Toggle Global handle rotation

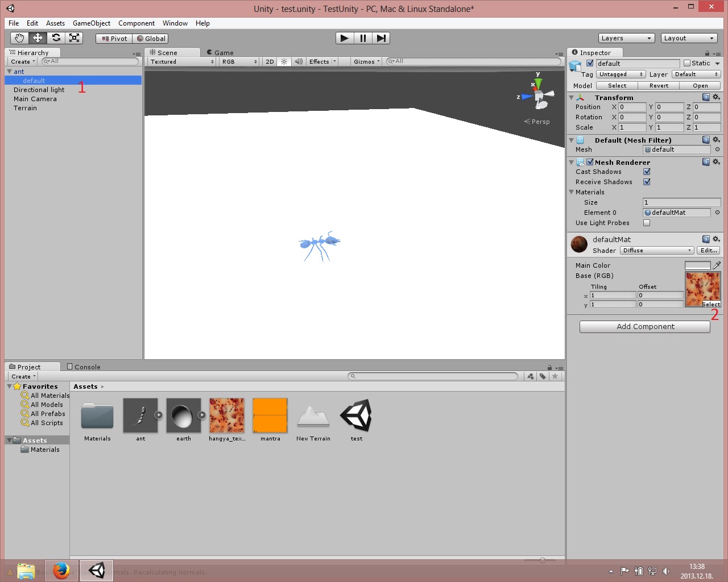click(x=150, y=39)
